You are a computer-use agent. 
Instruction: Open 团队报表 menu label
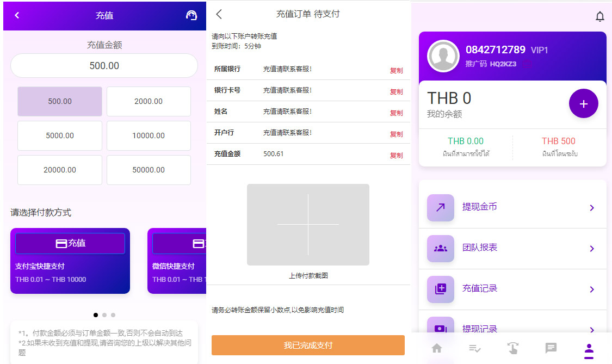point(479,247)
